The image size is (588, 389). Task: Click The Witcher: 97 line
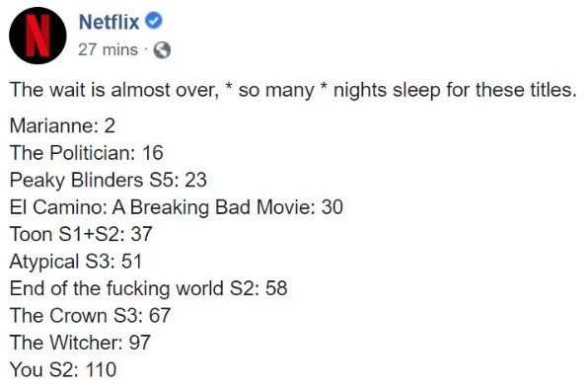[x=80, y=343]
